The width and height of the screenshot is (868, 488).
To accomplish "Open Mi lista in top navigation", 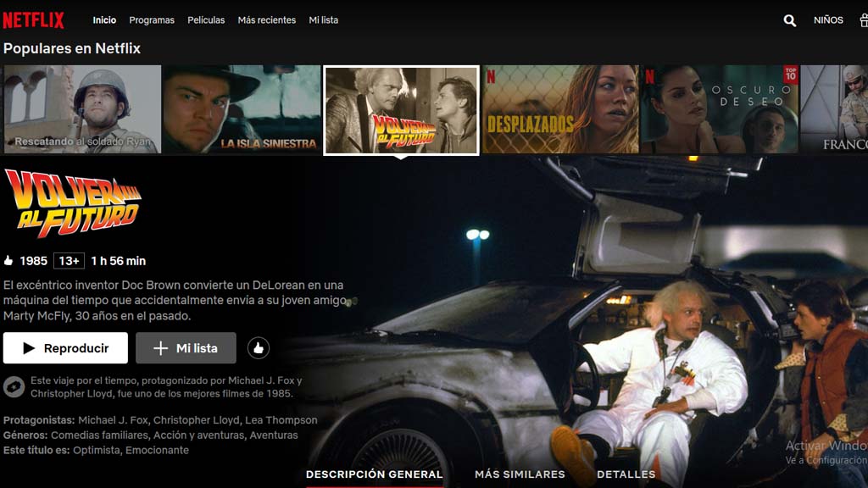I will tap(323, 20).
